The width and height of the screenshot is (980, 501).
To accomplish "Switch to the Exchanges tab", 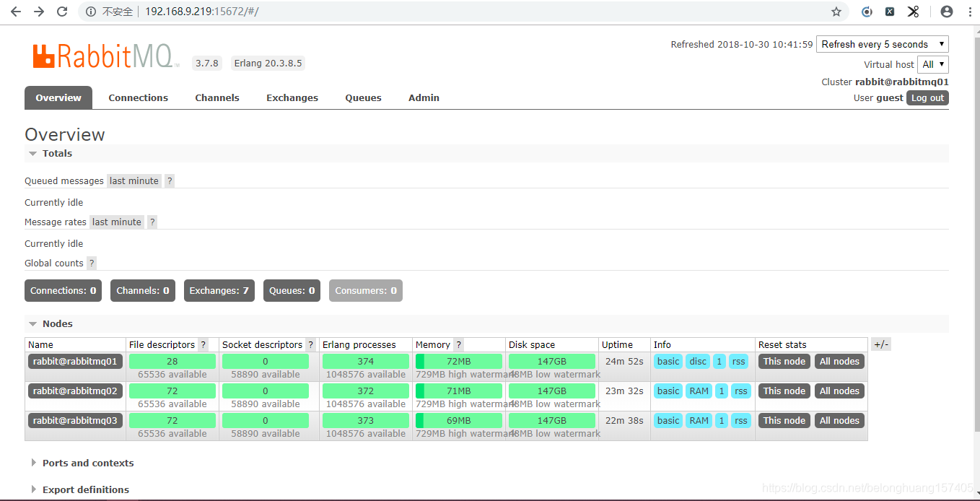I will 292,97.
